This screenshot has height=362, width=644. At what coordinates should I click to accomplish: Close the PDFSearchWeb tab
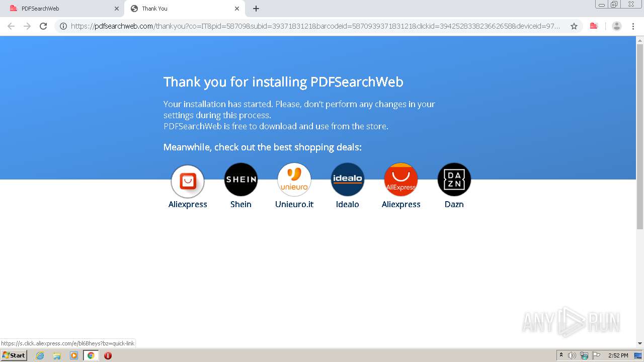pyautogui.click(x=117, y=9)
